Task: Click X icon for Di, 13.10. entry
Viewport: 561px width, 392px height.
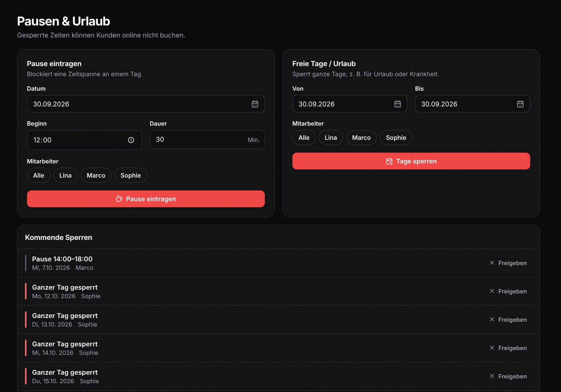Action: coord(492,320)
